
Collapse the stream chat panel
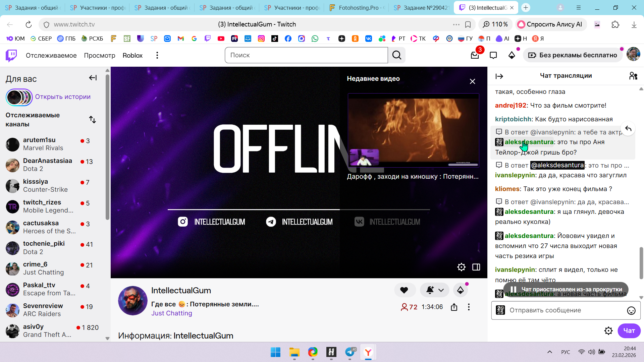[499, 76]
